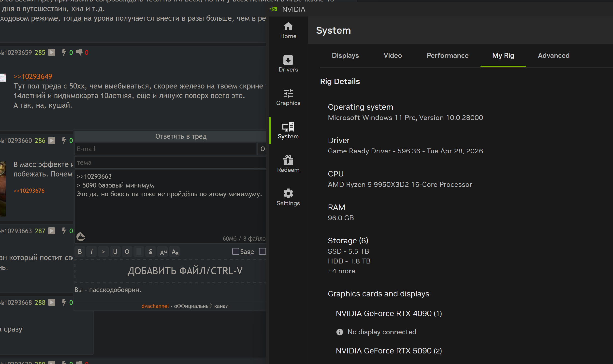Focus the тема subject field
The width and height of the screenshot is (613, 364).
click(x=170, y=163)
